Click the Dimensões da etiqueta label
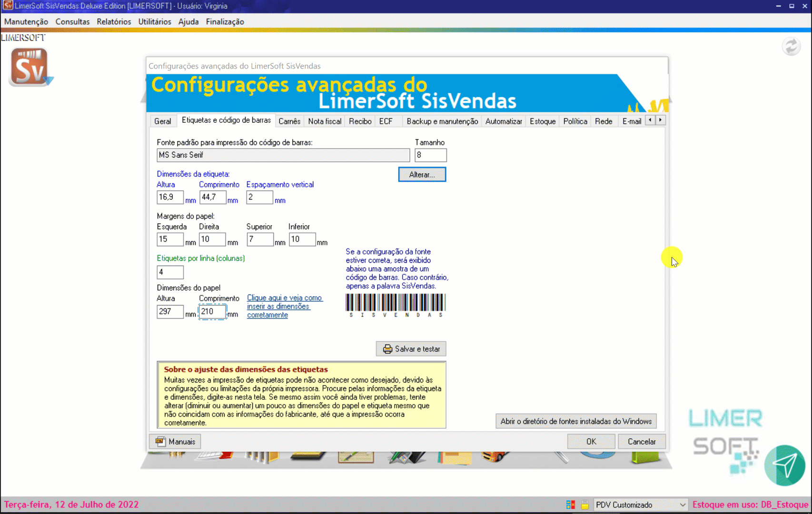The width and height of the screenshot is (812, 514). (193, 174)
